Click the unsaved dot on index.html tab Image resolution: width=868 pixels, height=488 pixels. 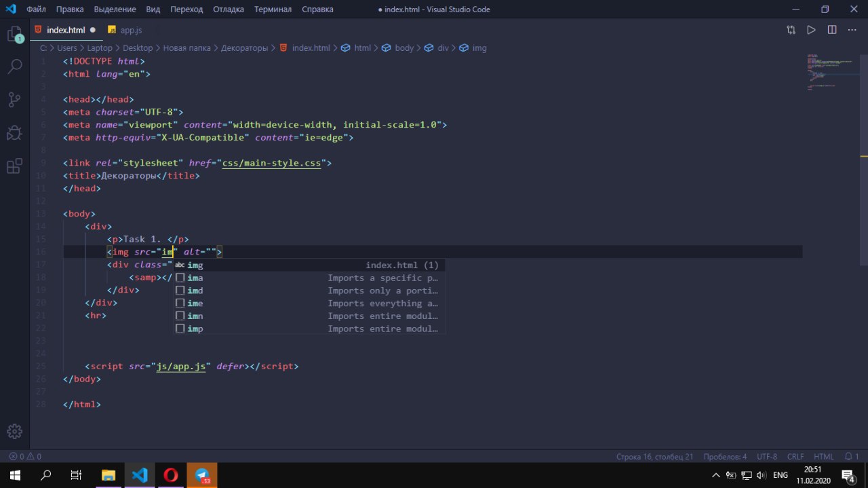click(92, 30)
